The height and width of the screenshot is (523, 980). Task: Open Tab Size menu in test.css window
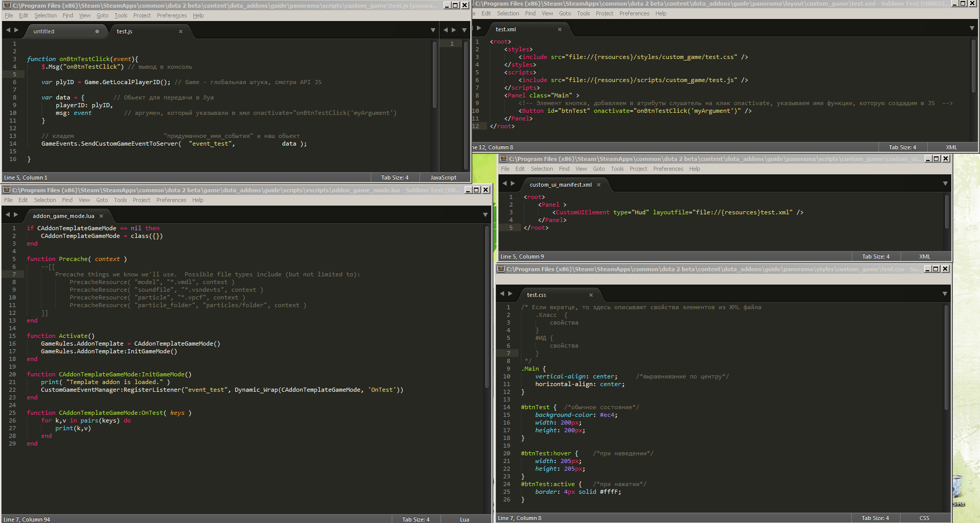coord(875,518)
